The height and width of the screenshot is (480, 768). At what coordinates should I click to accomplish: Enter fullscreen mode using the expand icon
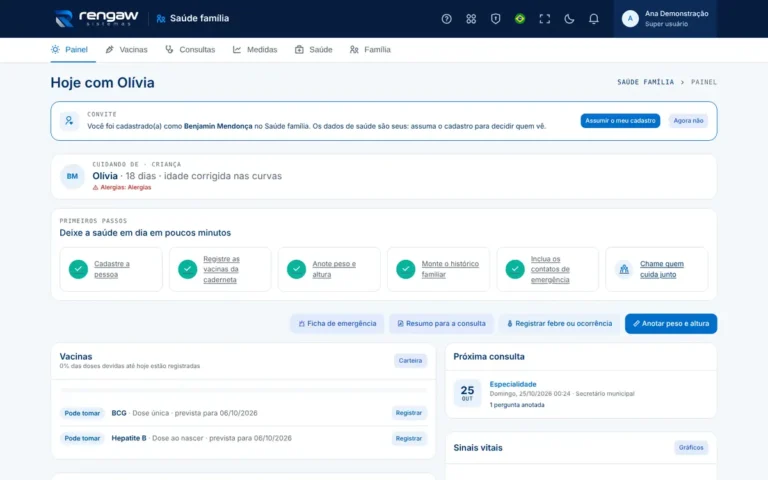click(x=544, y=19)
